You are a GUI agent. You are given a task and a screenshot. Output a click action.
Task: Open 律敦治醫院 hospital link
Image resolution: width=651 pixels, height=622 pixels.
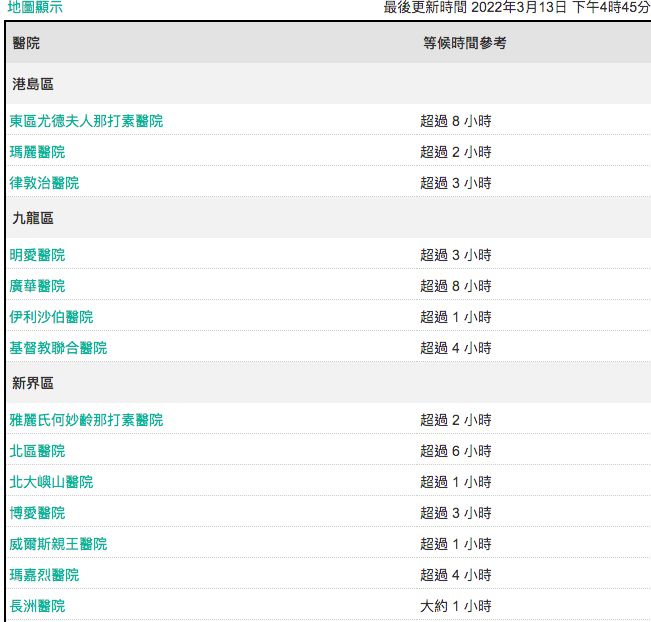coord(44,183)
